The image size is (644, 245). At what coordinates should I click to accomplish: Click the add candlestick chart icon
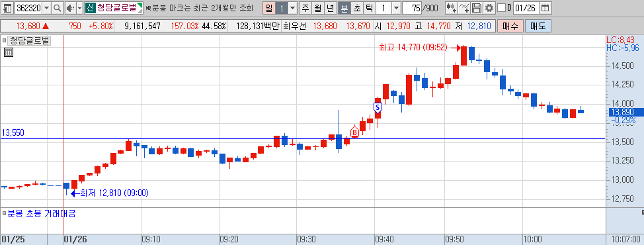pyautogui.click(x=452, y=8)
